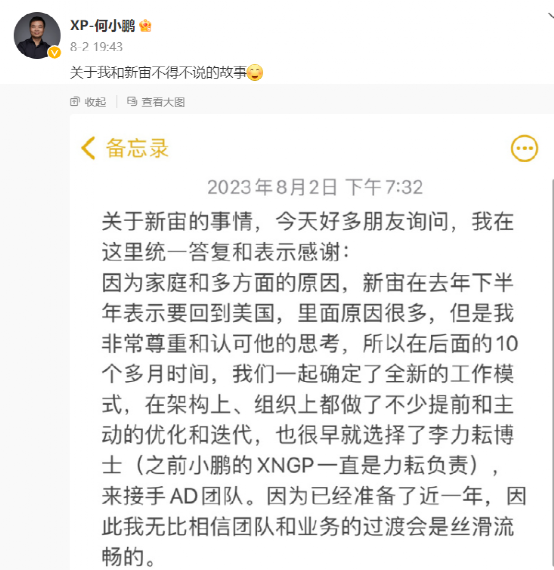The width and height of the screenshot is (554, 570).
Task: Click the 查看大图 image icon
Action: click(132, 101)
